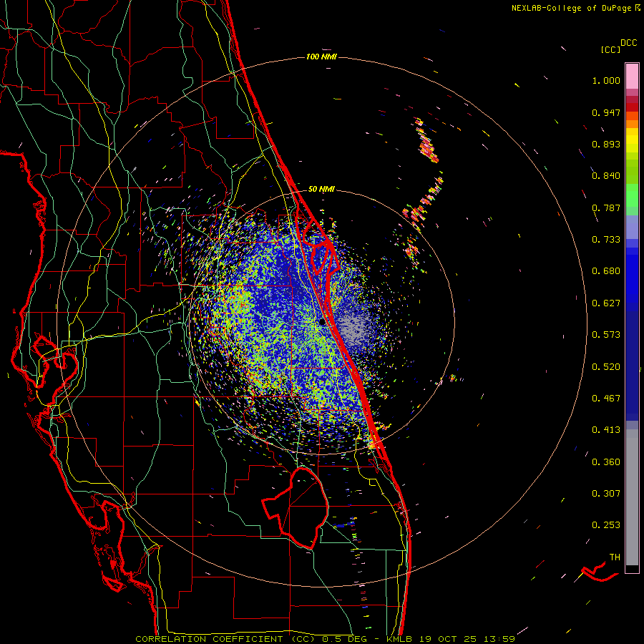This screenshot has width=644, height=644.
Task: Pick the gray colorbar segment
Action: click(632, 497)
